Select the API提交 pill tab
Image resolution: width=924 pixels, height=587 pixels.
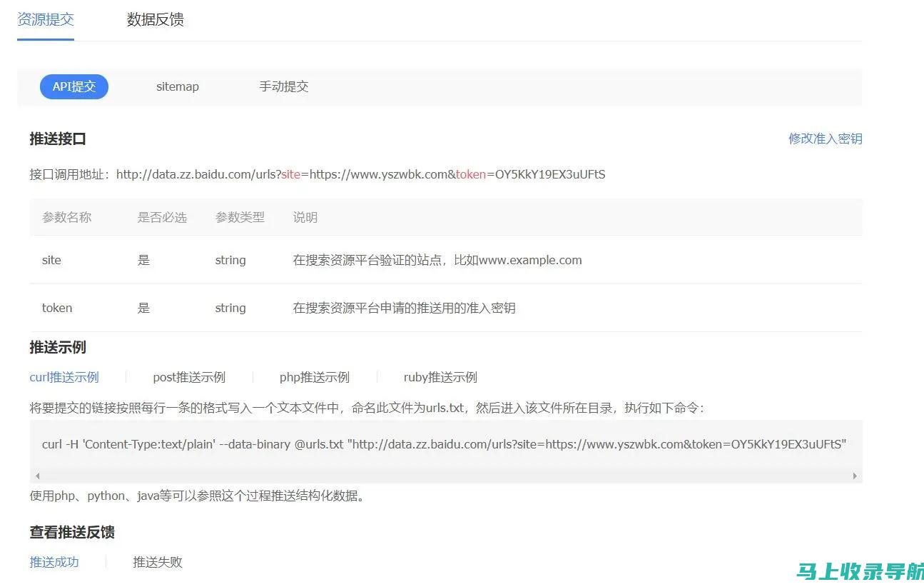coord(74,86)
